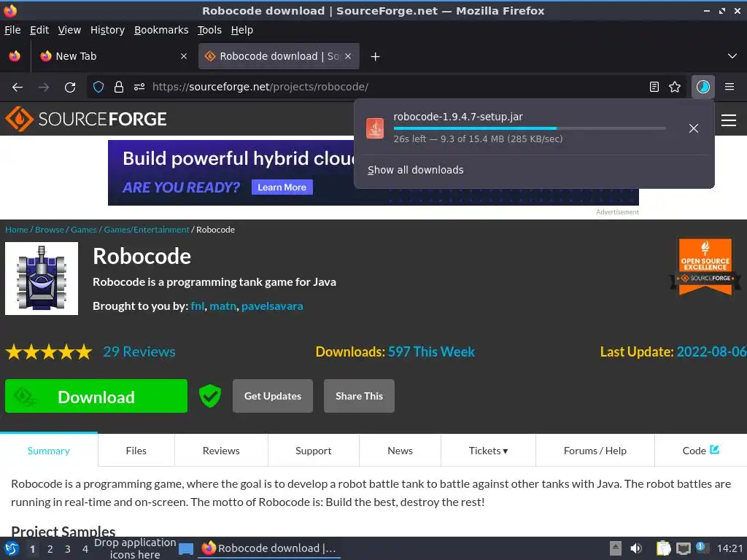Viewport: 747px width, 560px height.
Task: Close the Robocode download tab
Action: click(x=348, y=56)
